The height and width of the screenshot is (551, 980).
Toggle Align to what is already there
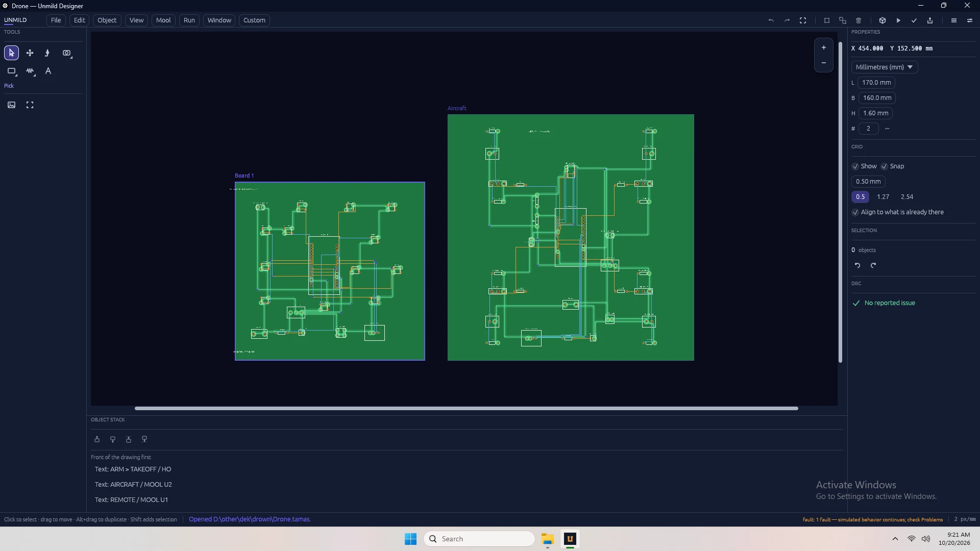pyautogui.click(x=855, y=212)
